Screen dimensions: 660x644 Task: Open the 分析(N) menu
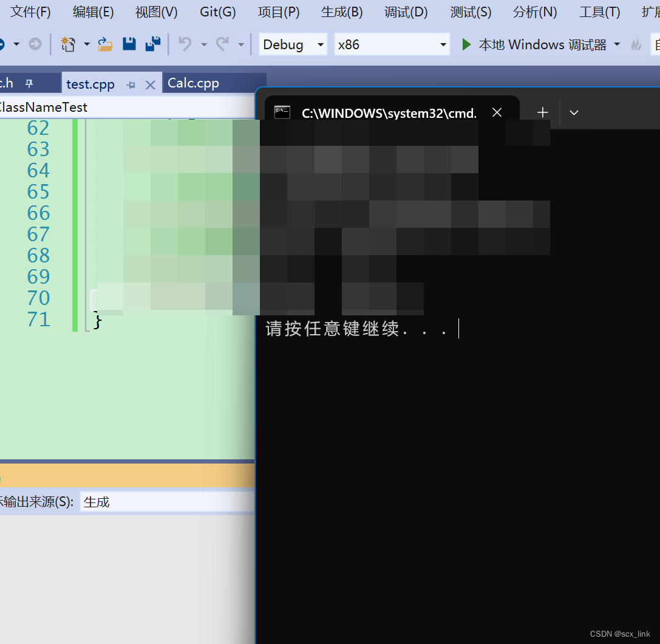point(534,12)
